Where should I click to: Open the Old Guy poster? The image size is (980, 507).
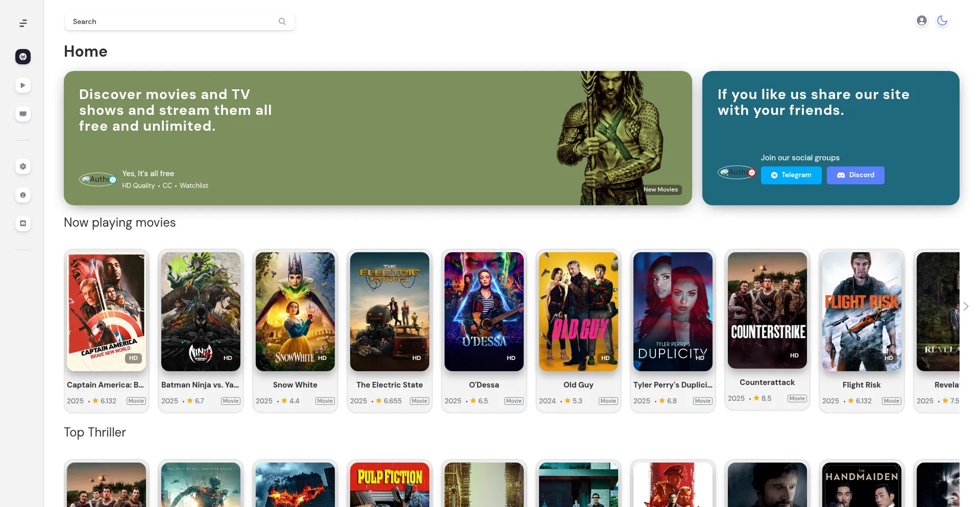[578, 311]
